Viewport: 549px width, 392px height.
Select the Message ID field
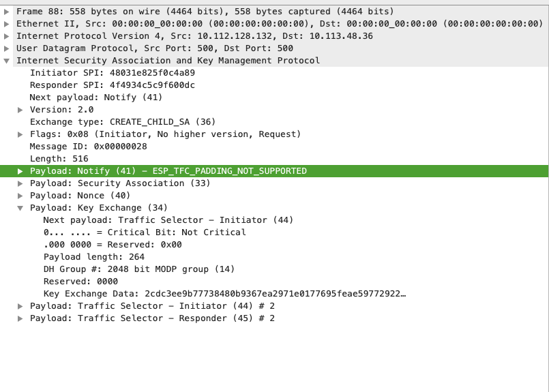[88, 147]
